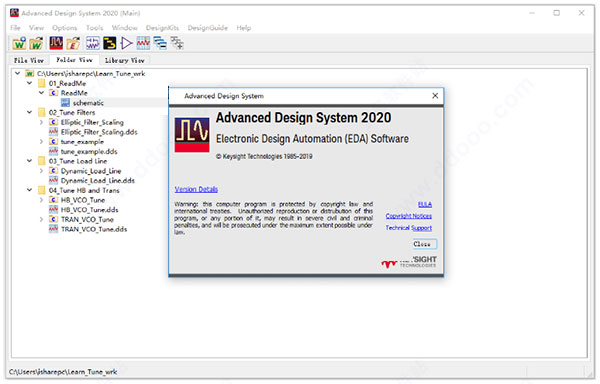The height and width of the screenshot is (384, 600).
Task: Select the 03_Tune Load Line folder name
Action: [x=78, y=161]
